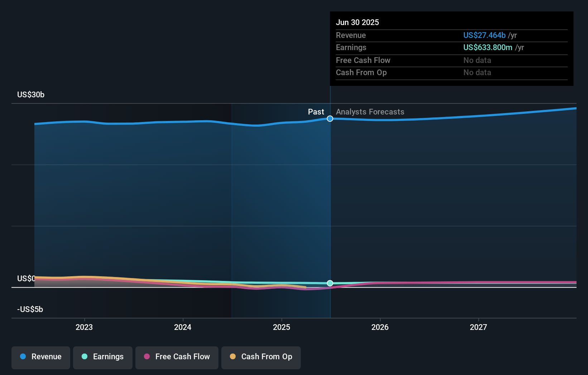Click the Earnings data point marker on teal line
This screenshot has height=375, width=588.
pos(330,283)
